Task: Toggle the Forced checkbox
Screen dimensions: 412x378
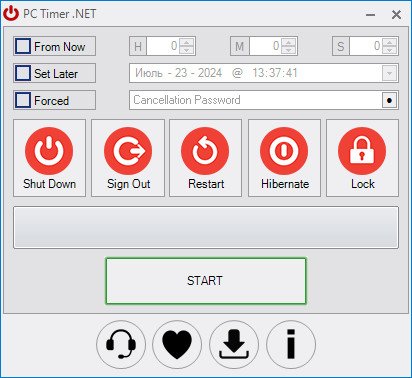Action: (x=23, y=100)
